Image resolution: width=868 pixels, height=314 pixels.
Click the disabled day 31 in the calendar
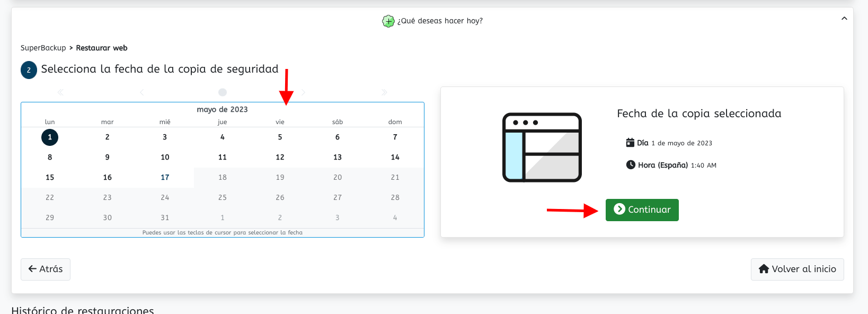click(x=165, y=218)
